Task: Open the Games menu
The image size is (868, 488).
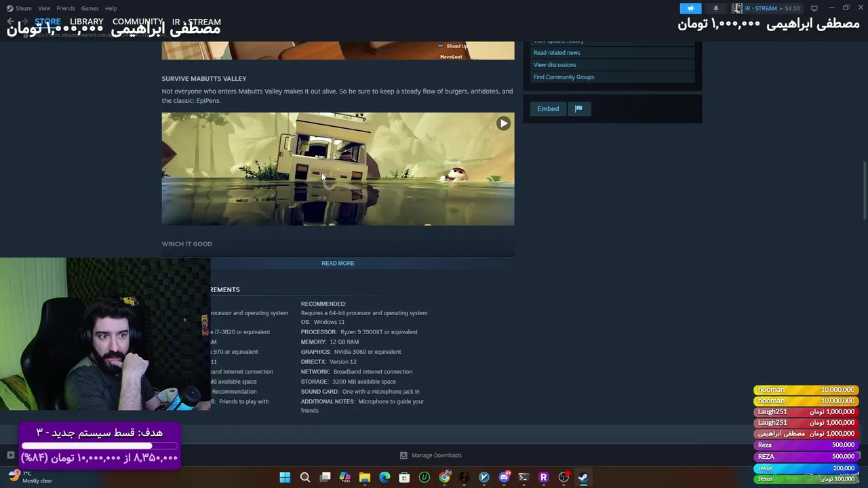Action: point(90,8)
